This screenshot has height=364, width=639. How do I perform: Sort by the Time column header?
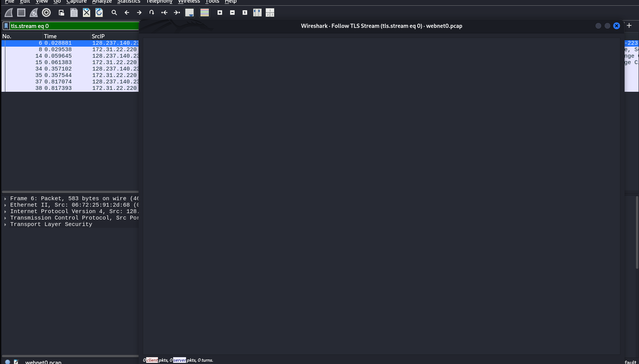[x=66, y=36]
